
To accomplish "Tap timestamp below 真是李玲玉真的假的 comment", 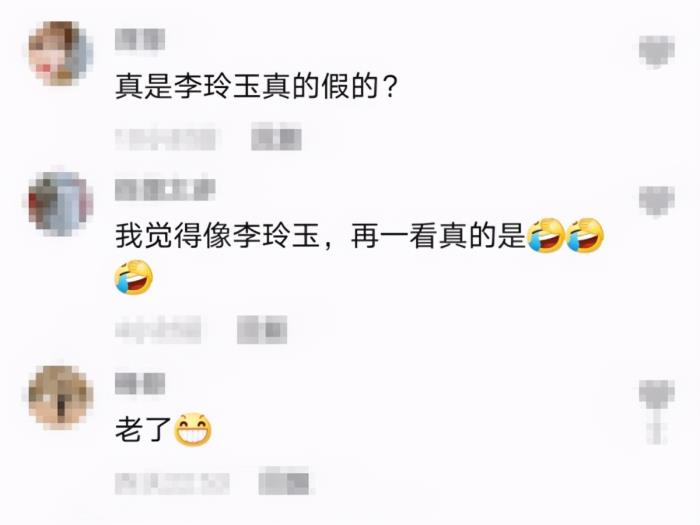I will 165,139.
